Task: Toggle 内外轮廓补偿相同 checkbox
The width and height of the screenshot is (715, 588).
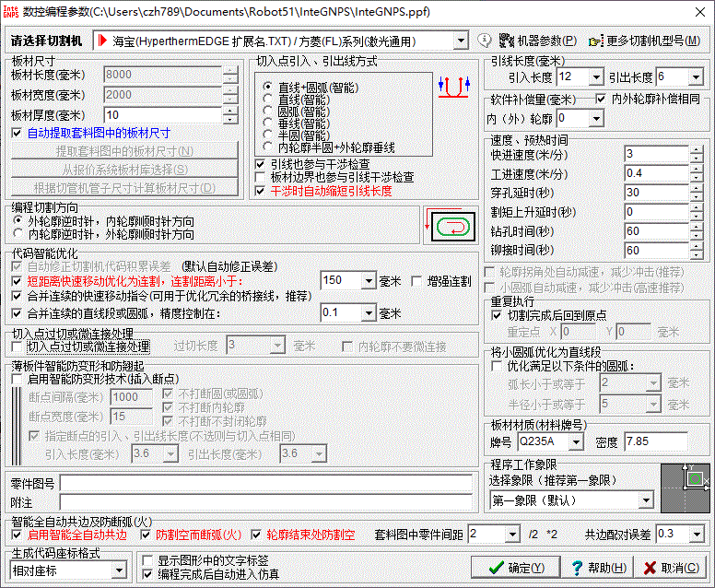Action: point(601,99)
